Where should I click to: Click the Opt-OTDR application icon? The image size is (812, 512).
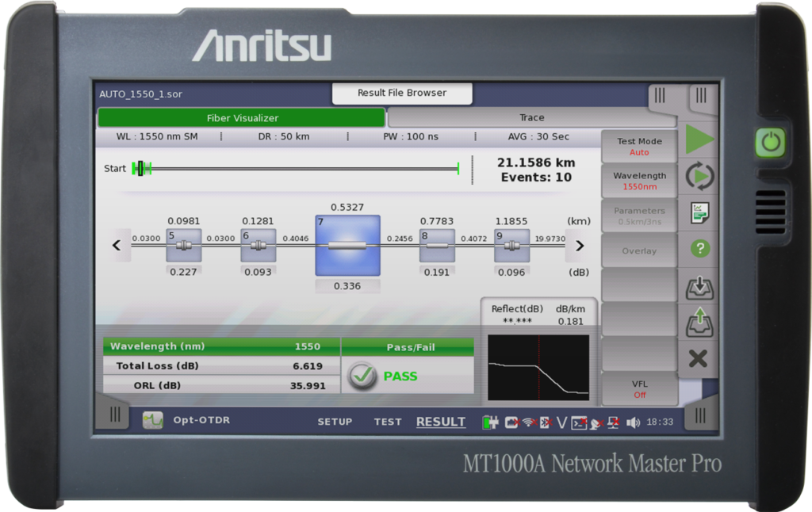pos(151,421)
